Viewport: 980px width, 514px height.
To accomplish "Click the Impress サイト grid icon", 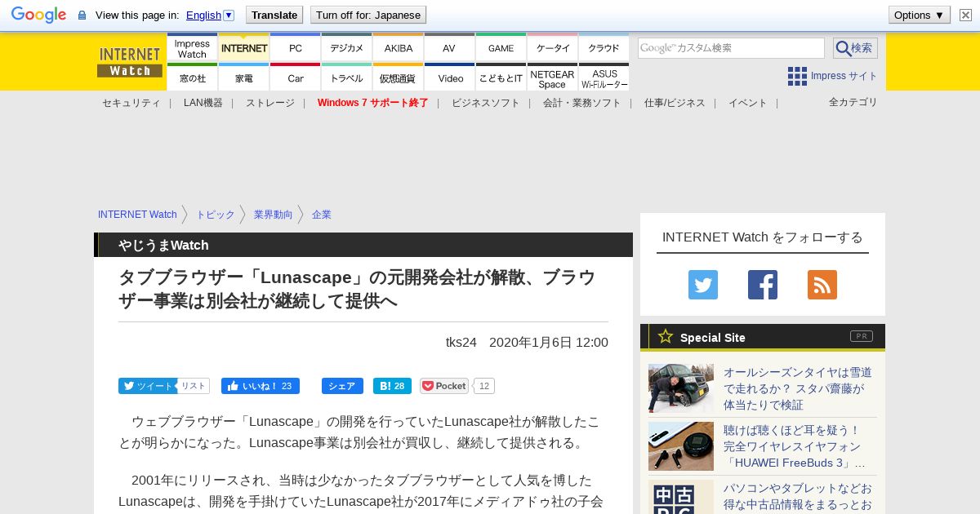I will pos(797,76).
